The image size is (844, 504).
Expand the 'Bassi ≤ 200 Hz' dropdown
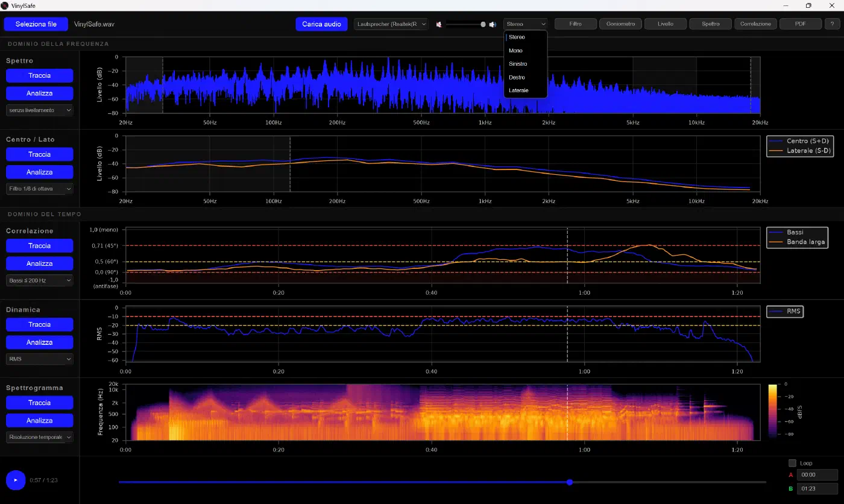click(40, 280)
